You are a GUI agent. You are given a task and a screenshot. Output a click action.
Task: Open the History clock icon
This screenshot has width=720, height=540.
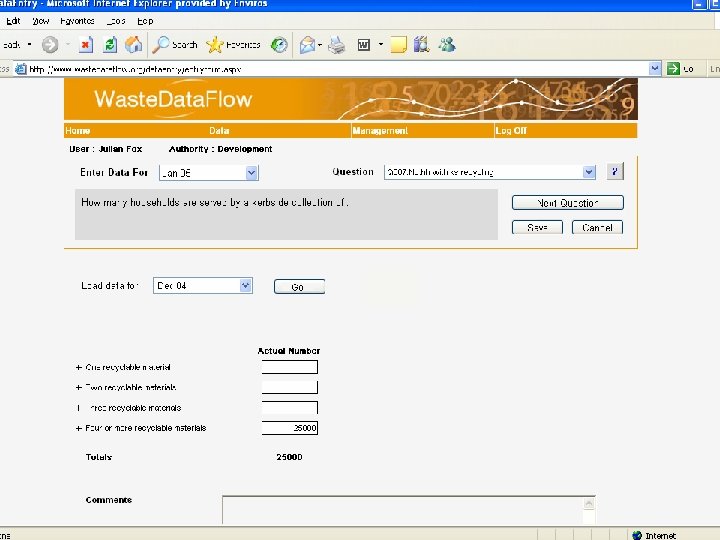[x=279, y=45]
